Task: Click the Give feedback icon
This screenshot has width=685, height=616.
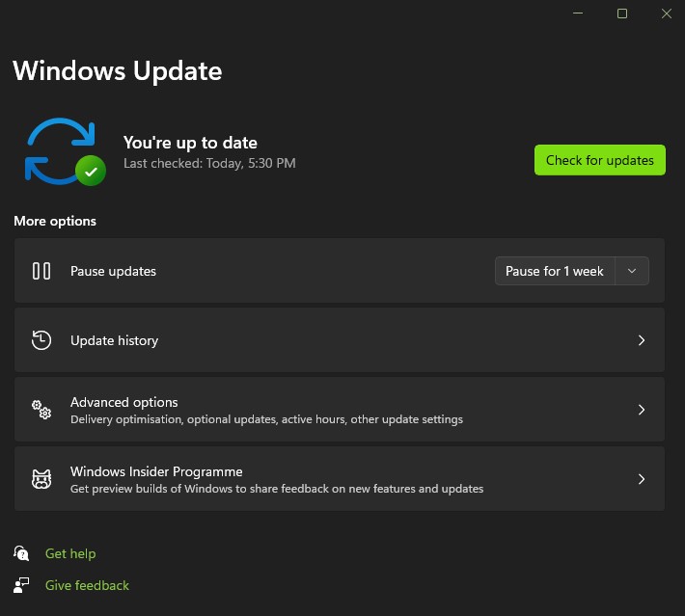Action: pos(21,585)
